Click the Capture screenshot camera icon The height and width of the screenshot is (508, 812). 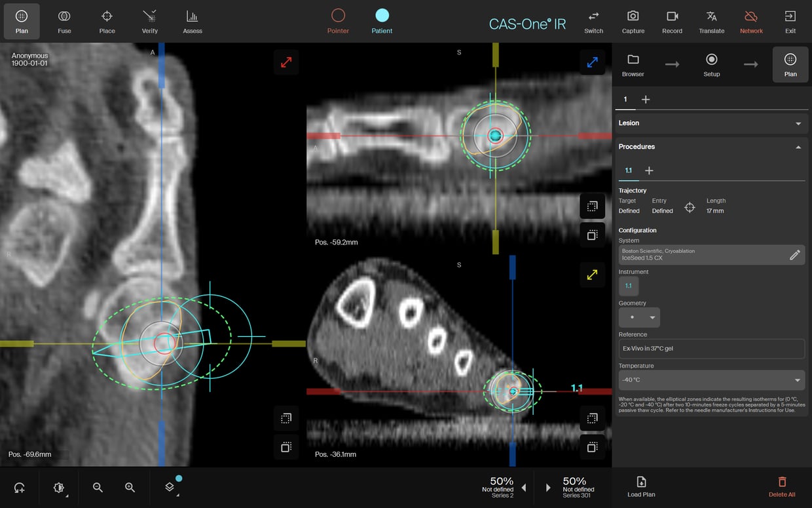(x=633, y=21)
